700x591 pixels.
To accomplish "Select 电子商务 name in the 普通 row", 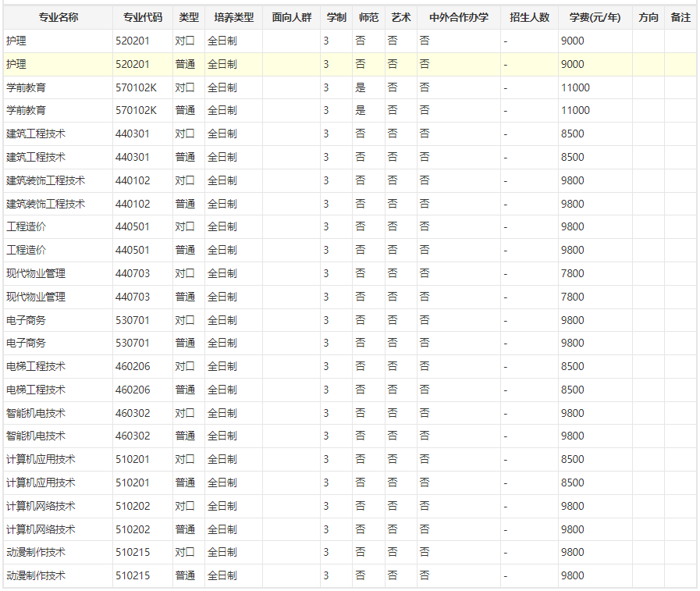I will [x=27, y=343].
